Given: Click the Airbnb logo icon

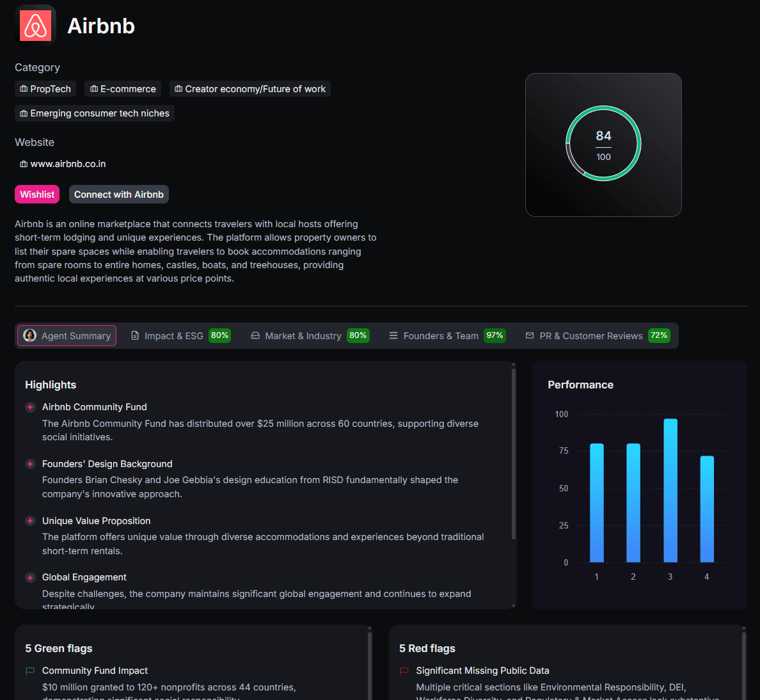Looking at the screenshot, I should [x=35, y=26].
